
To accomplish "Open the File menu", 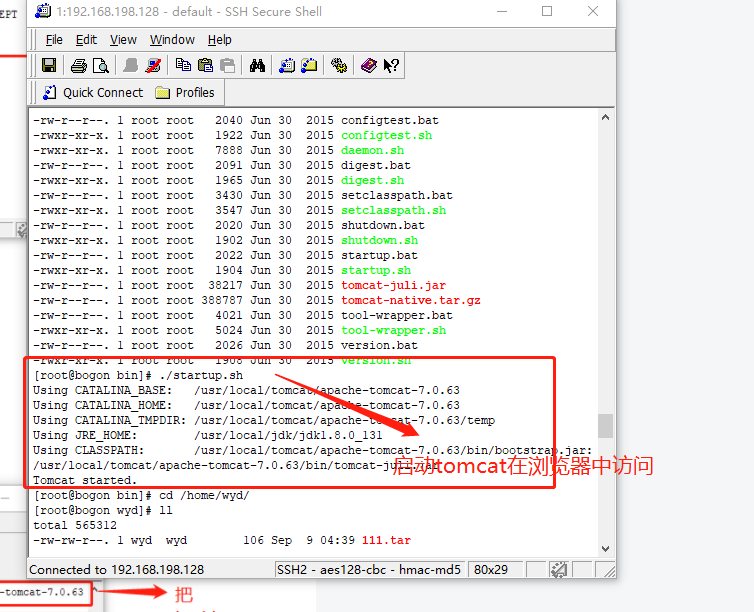I will (54, 40).
